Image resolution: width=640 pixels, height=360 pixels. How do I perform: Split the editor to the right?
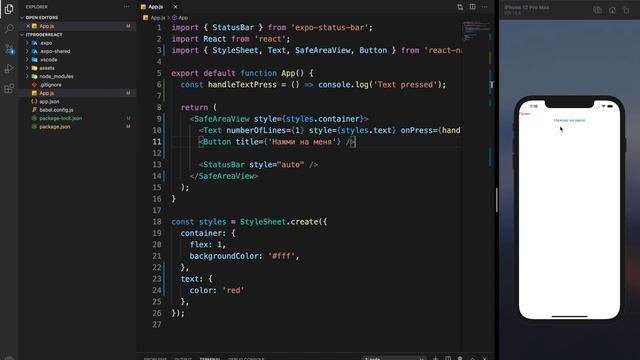[472, 7]
